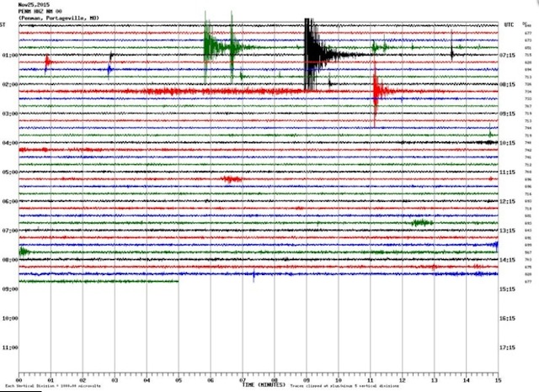This screenshot has width=539, height=392.
Task: Select the 12:15 UTC time label
Action: (507, 202)
